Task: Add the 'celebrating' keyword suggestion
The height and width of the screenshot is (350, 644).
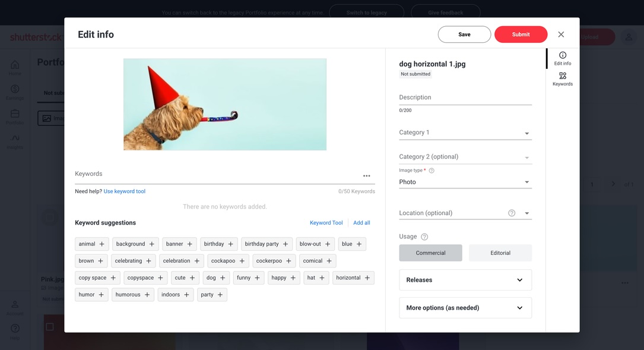Action: (x=134, y=261)
